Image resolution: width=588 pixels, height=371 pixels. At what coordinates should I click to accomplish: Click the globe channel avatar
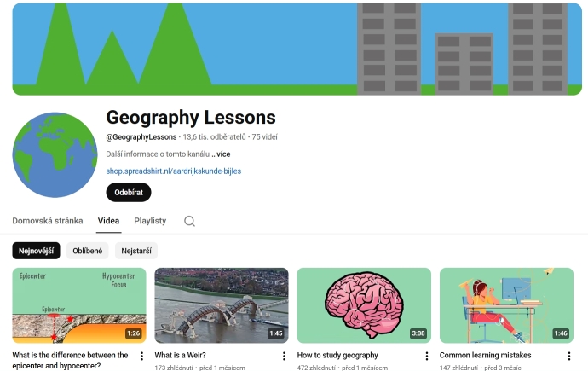[x=55, y=155]
